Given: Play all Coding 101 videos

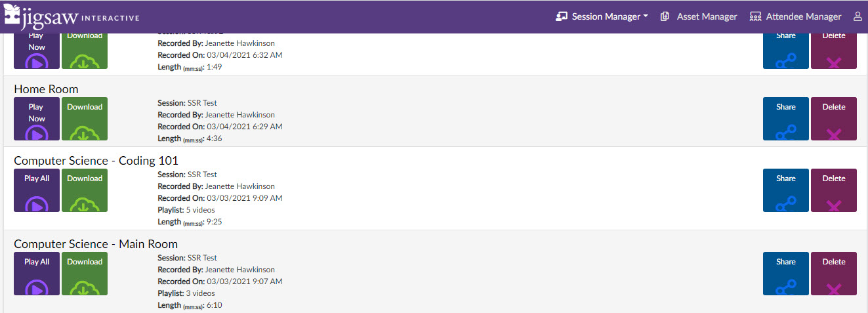Looking at the screenshot, I should click(37, 190).
